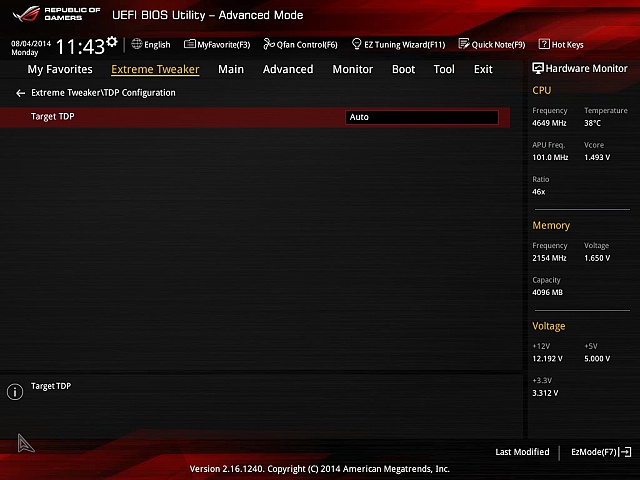
Task: Click the Version 2.16.1240 copyright text
Action: (x=320, y=469)
